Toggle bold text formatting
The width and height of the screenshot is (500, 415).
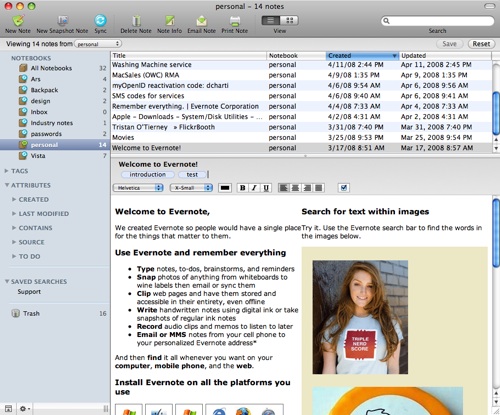coord(243,188)
